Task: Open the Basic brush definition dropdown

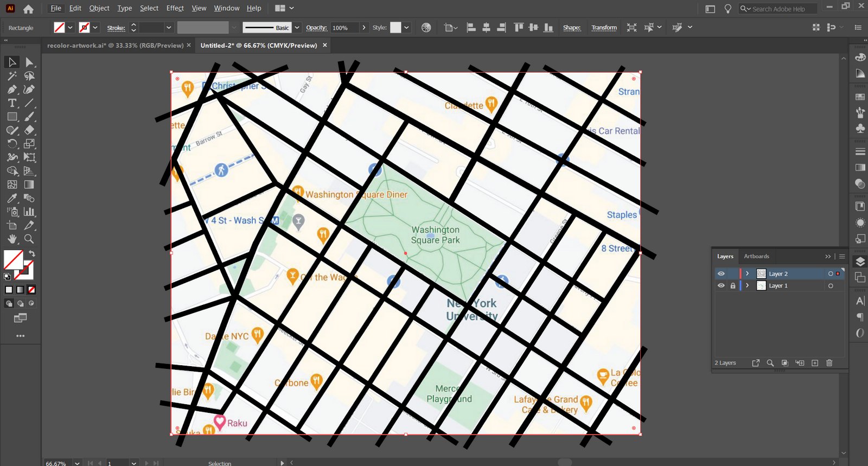Action: 297,28
